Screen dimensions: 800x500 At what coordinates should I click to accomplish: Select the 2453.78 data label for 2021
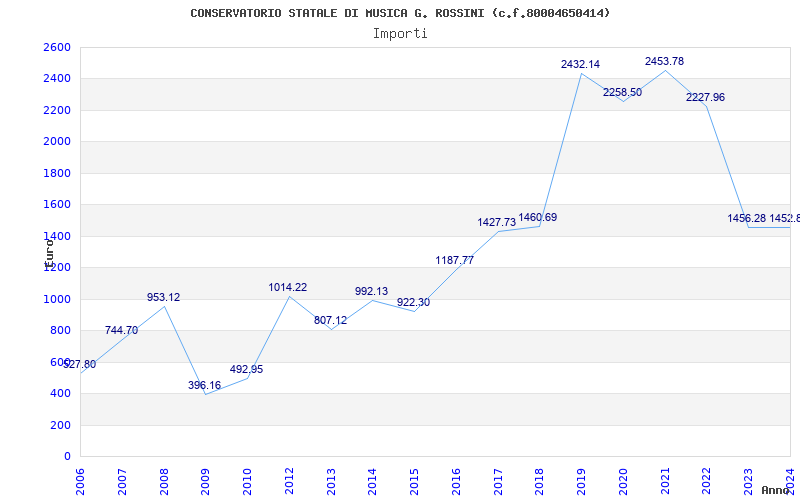(x=664, y=61)
